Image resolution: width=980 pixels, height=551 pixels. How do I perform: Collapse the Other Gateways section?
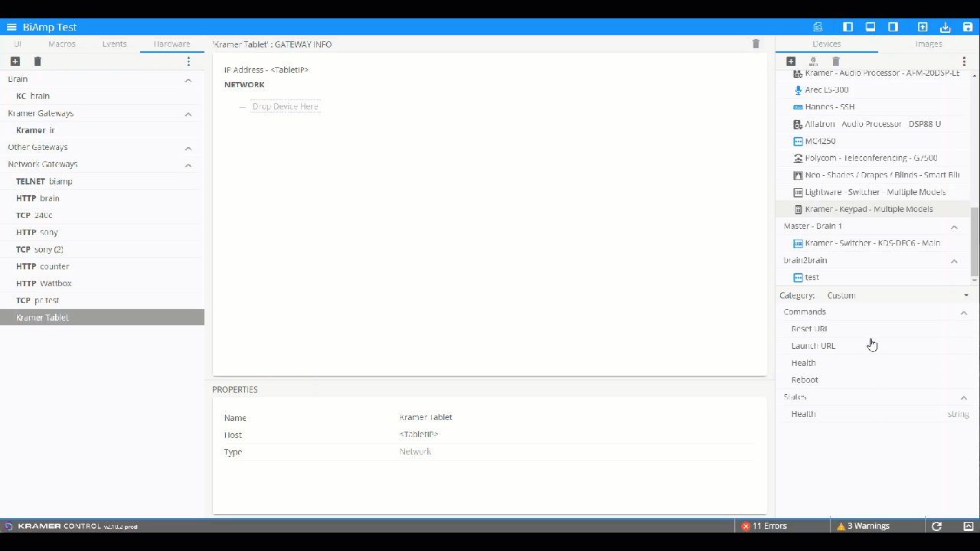click(x=188, y=148)
